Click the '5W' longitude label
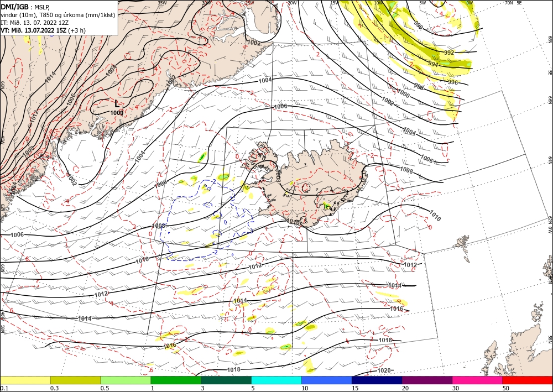553x392 pixels. coord(422,3)
